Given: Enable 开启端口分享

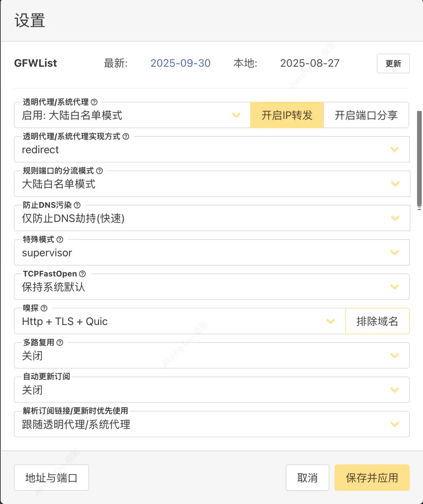Looking at the screenshot, I should pyautogui.click(x=366, y=115).
